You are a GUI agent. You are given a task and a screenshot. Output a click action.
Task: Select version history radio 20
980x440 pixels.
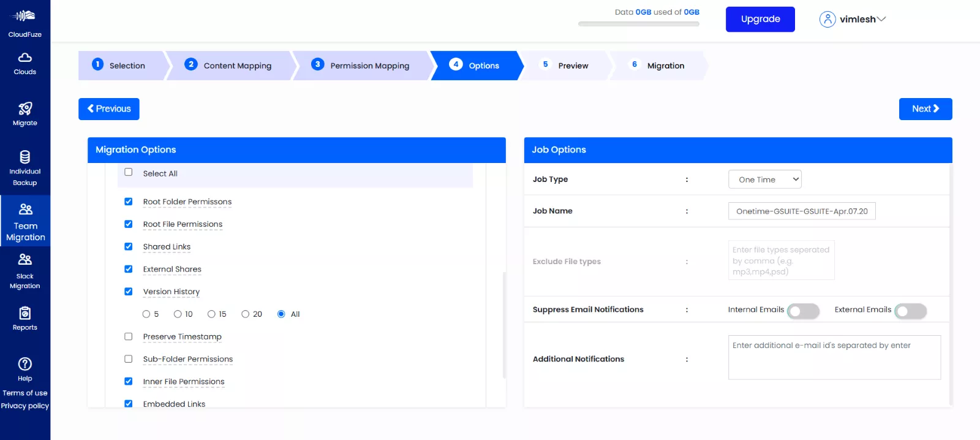(245, 314)
